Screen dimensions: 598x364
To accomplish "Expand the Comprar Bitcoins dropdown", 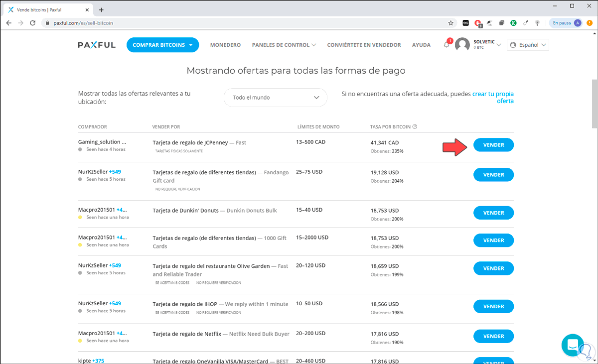I will tap(162, 45).
